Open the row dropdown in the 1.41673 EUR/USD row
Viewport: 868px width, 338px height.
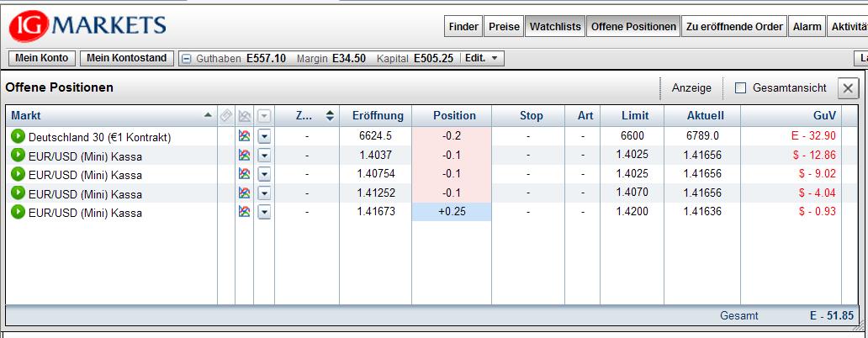coord(264,213)
